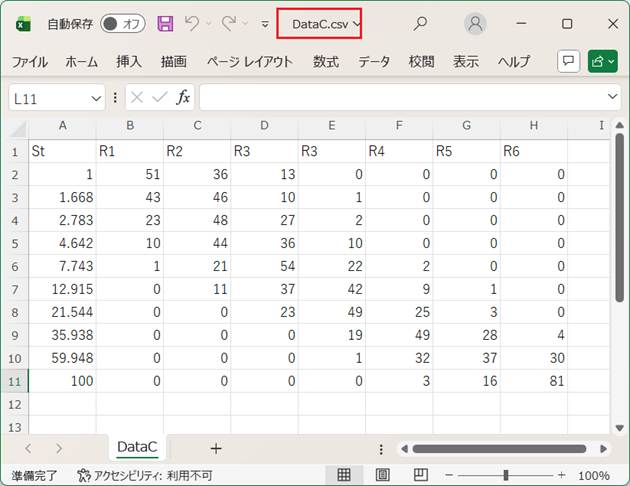Open the データ ribbon tab
The height and width of the screenshot is (486, 630).
click(x=374, y=61)
